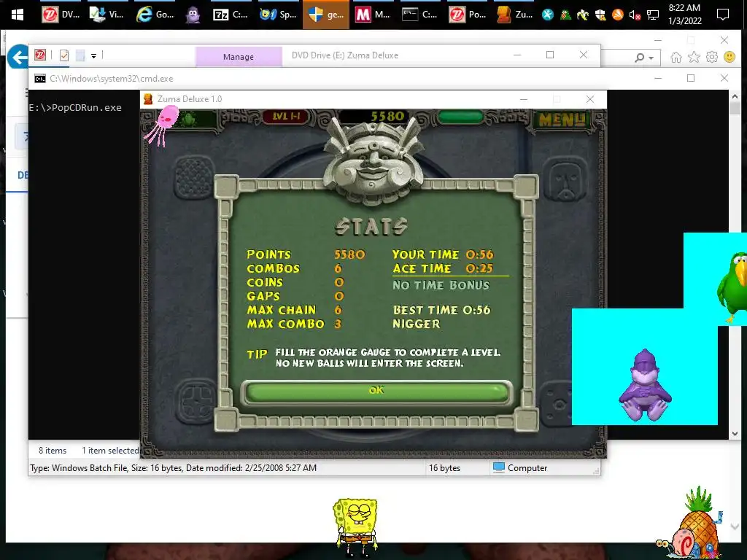Click the YOUR TIME 0:56 stat
This screenshot has width=747, height=560.
pyautogui.click(x=443, y=254)
